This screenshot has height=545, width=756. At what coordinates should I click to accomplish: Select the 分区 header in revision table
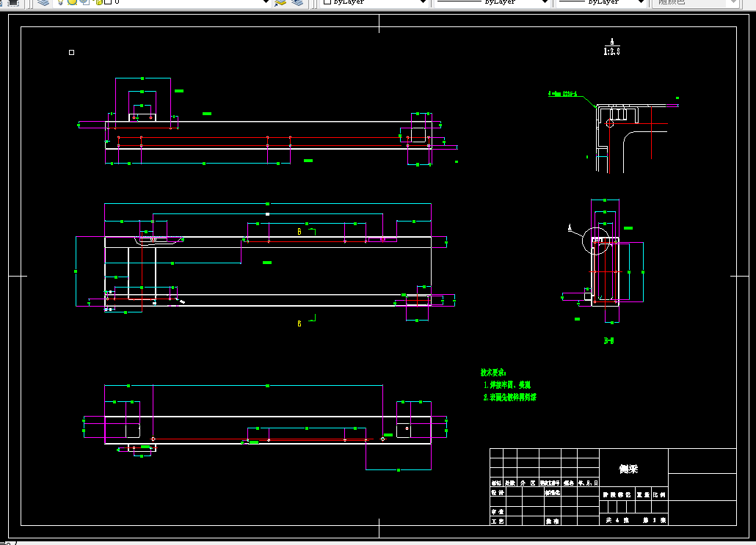pyautogui.click(x=528, y=483)
